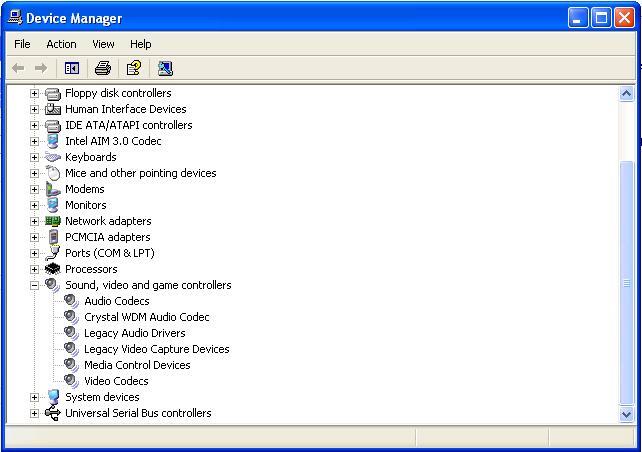Select Legacy Video Capture Devices entry
642x452 pixels.
point(156,349)
